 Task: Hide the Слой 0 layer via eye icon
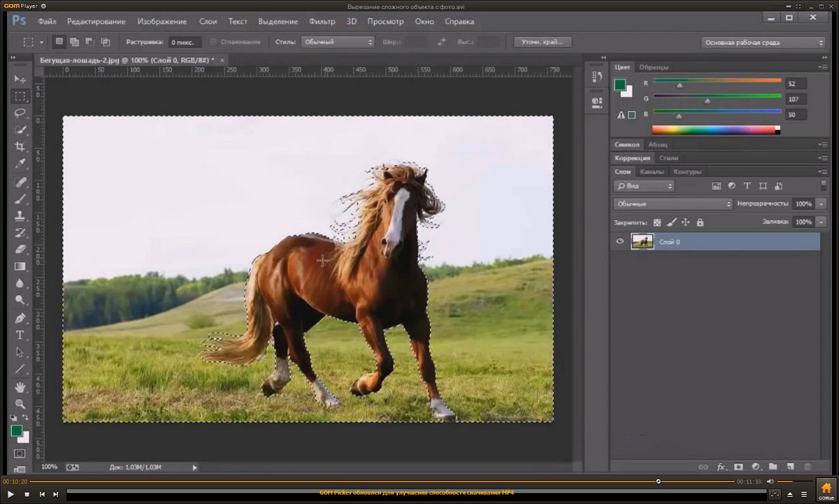point(619,242)
